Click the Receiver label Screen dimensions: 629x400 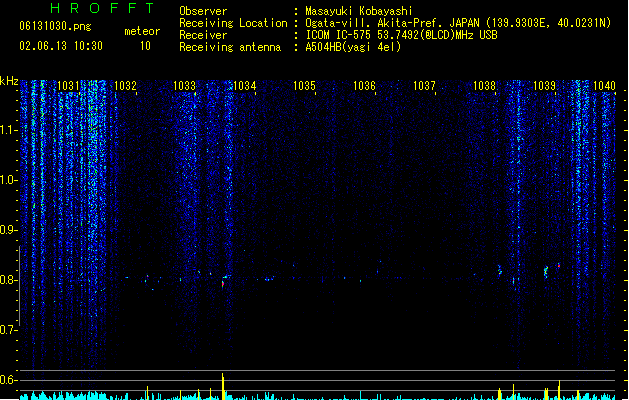click(x=203, y=35)
